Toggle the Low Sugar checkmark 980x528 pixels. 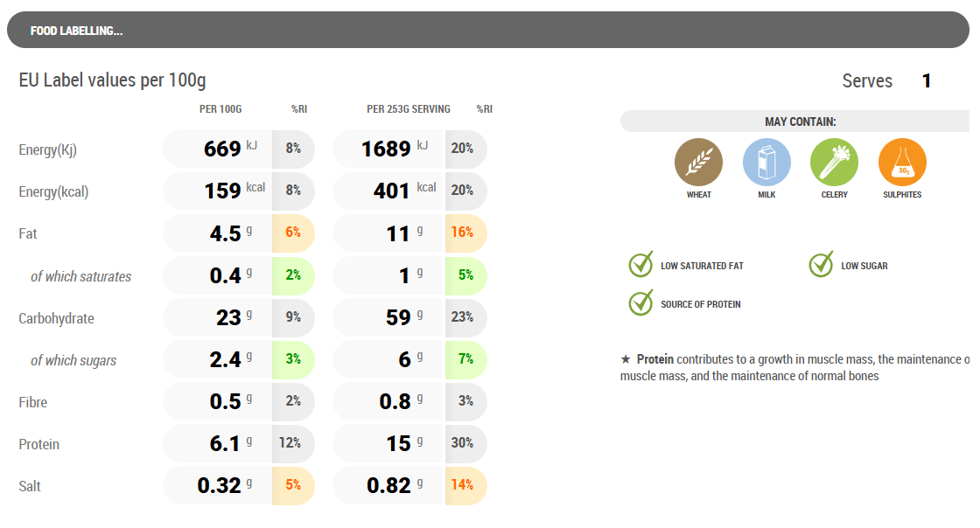click(822, 265)
